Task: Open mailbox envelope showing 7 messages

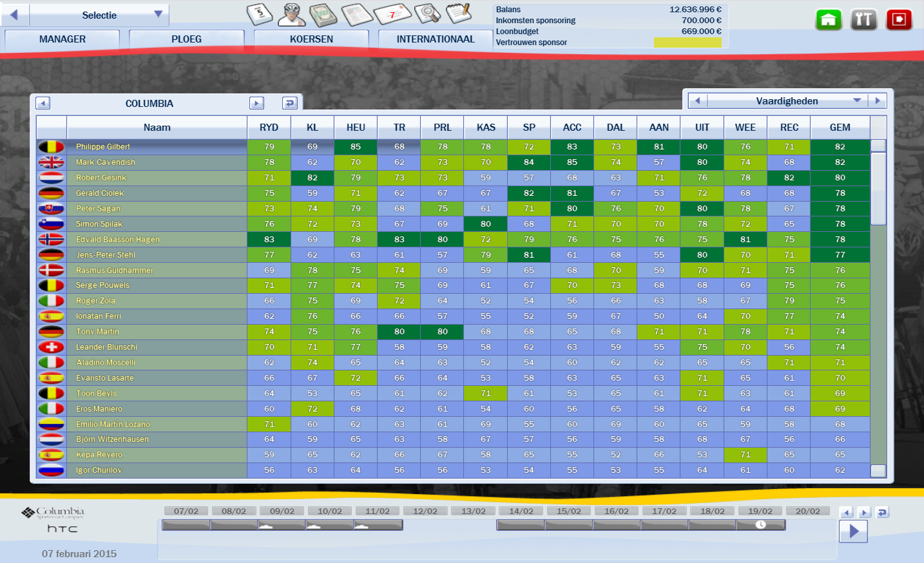Action: [x=392, y=14]
